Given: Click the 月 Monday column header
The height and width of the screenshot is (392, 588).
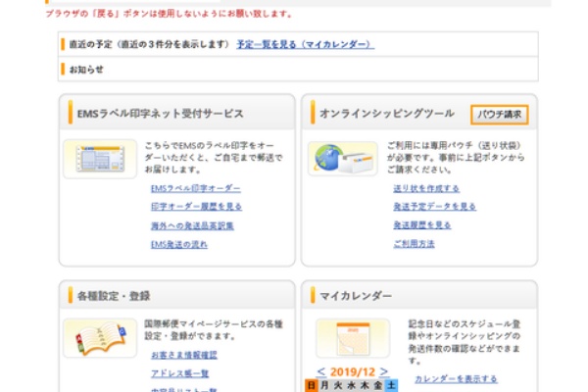Looking at the screenshot, I should pos(324,385).
